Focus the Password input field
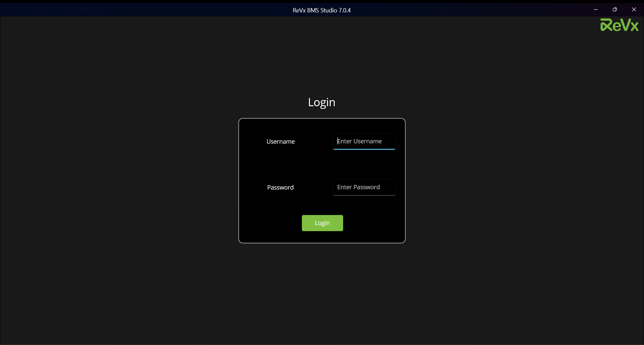The height and width of the screenshot is (345, 644). coord(364,187)
